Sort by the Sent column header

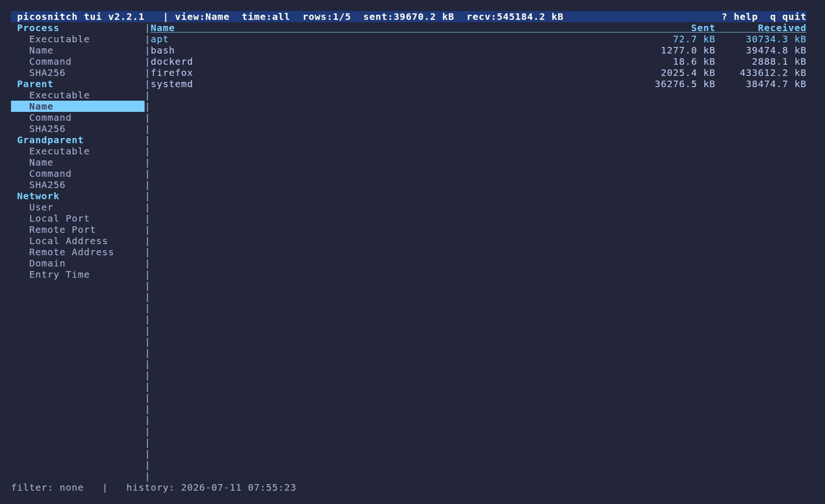coord(703,28)
